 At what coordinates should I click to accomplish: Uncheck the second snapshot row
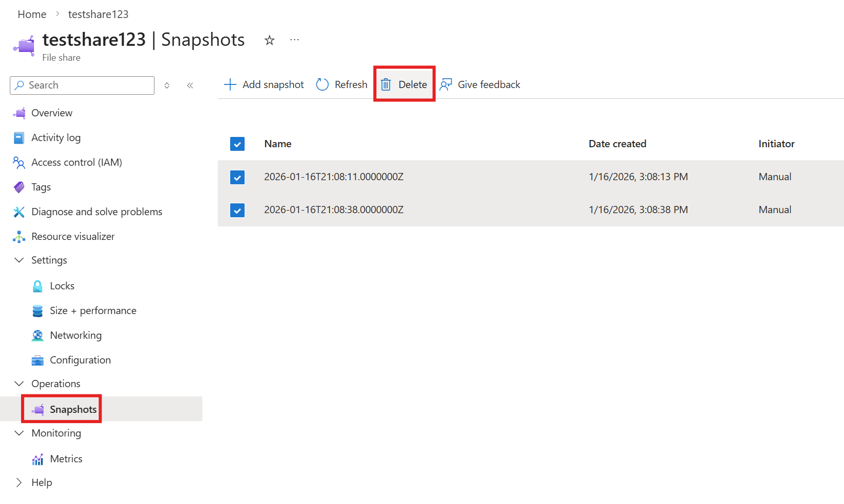coord(237,210)
